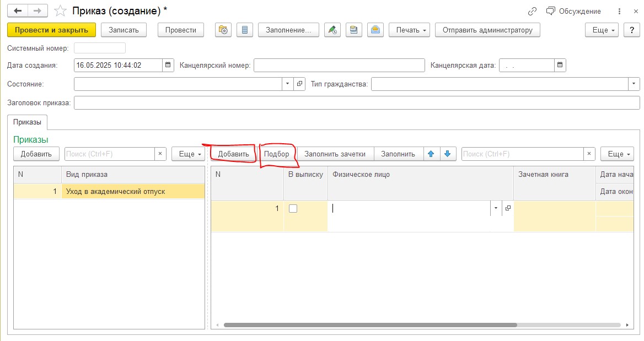The height and width of the screenshot is (341, 644).
Task: Open the Печать dropdown menu
Action: (410, 30)
